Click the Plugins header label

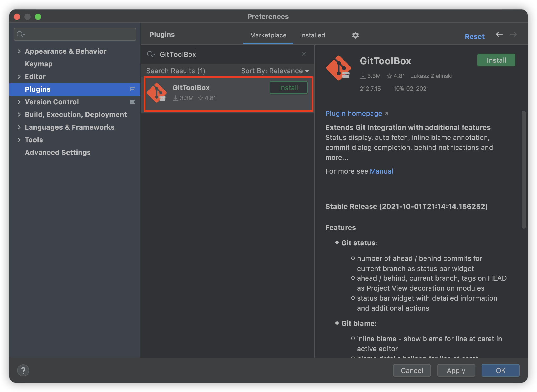click(x=162, y=35)
